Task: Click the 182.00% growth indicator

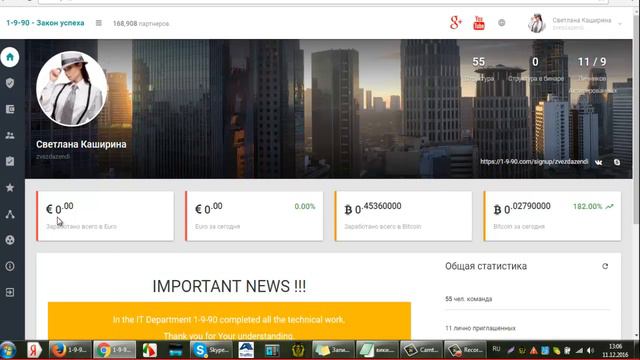Action: (x=593, y=207)
